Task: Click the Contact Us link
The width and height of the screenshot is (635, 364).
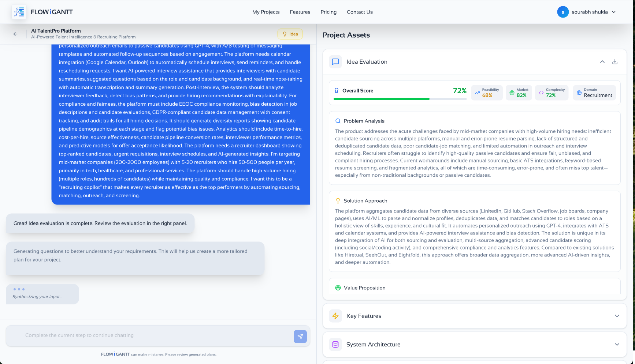Action: tap(360, 12)
